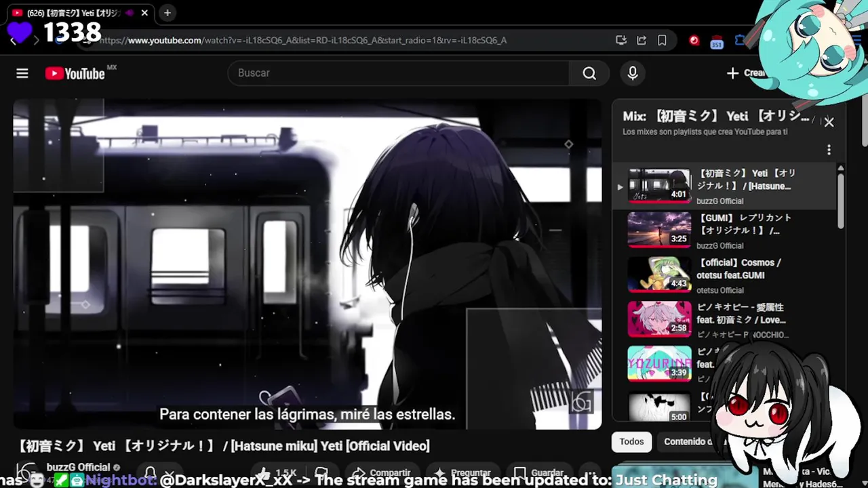This screenshot has height=488, width=868.
Task: Open the YouTube hamburger guide menu
Action: [22, 73]
